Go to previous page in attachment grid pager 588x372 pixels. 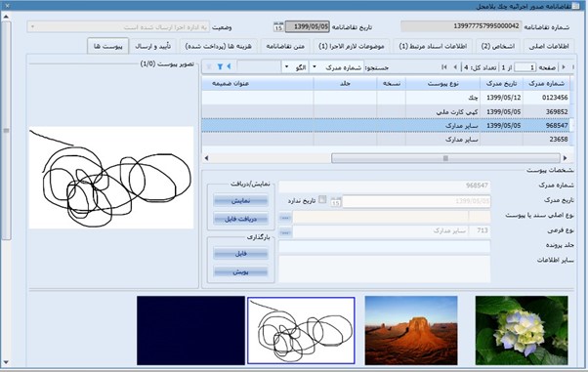point(455,67)
